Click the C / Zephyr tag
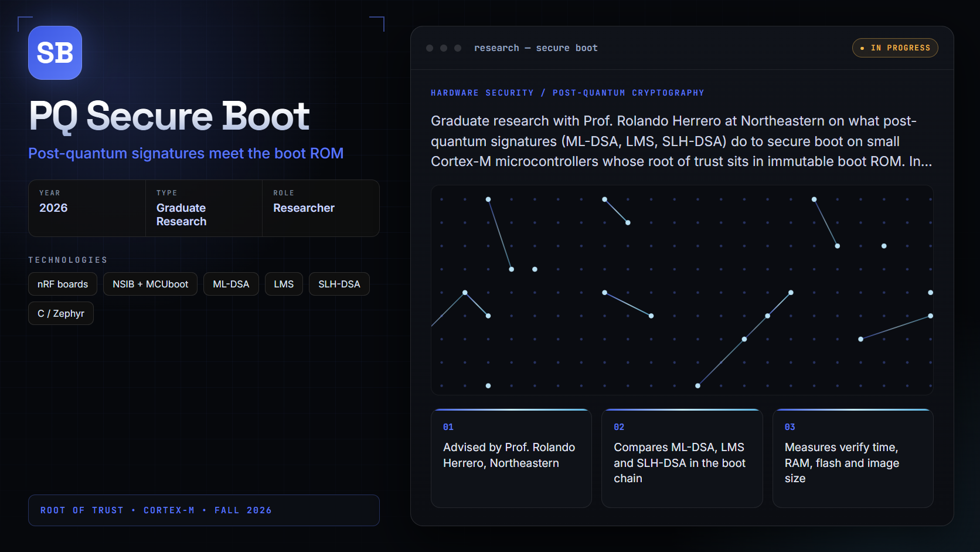The width and height of the screenshot is (980, 552). click(61, 313)
